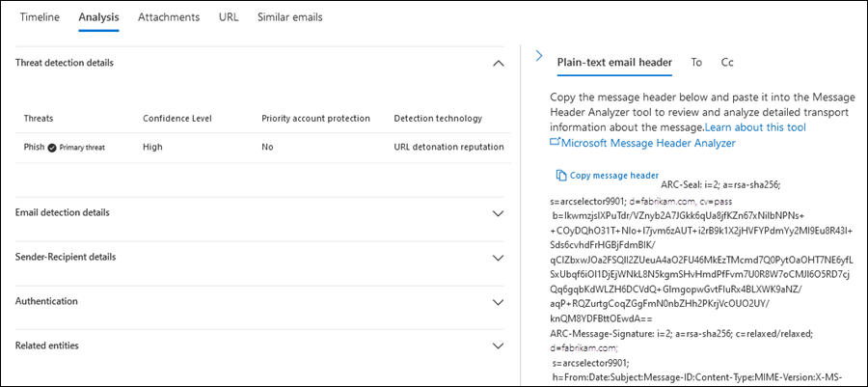Click the Phish primary threat checkmark badge
The height and width of the screenshot is (387, 868).
pyautogui.click(x=52, y=148)
